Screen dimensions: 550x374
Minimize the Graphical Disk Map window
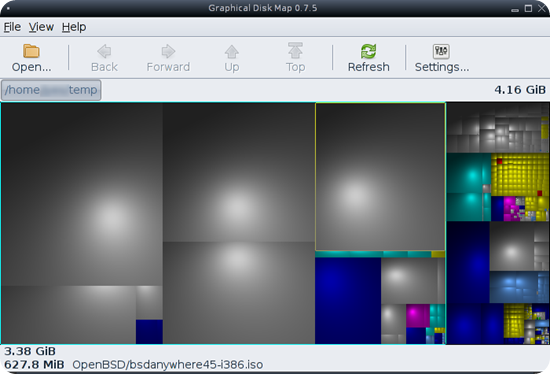(515, 10)
